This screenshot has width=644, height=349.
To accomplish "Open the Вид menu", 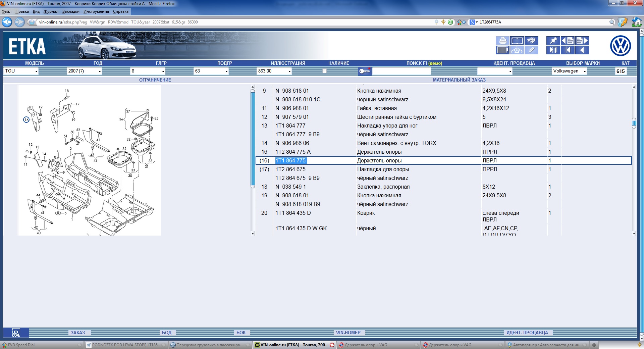I will coord(36,11).
